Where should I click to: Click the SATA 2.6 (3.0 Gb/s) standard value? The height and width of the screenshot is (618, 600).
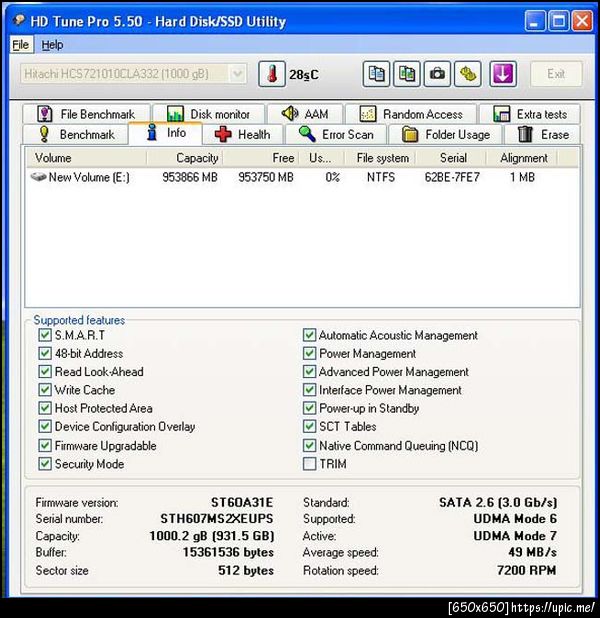tap(498, 502)
